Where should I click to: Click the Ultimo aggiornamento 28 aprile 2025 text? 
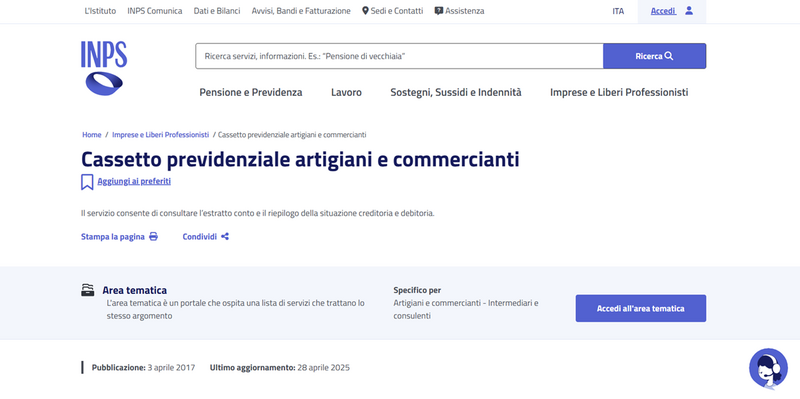tap(280, 367)
